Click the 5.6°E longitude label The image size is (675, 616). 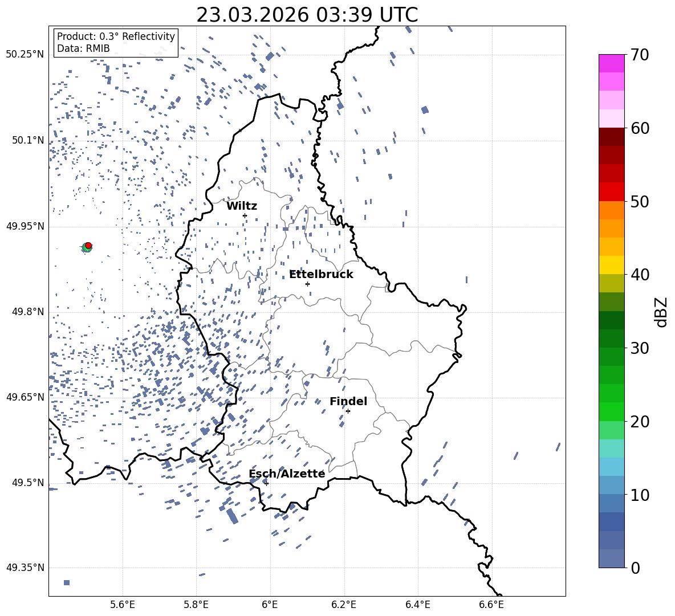(x=123, y=605)
